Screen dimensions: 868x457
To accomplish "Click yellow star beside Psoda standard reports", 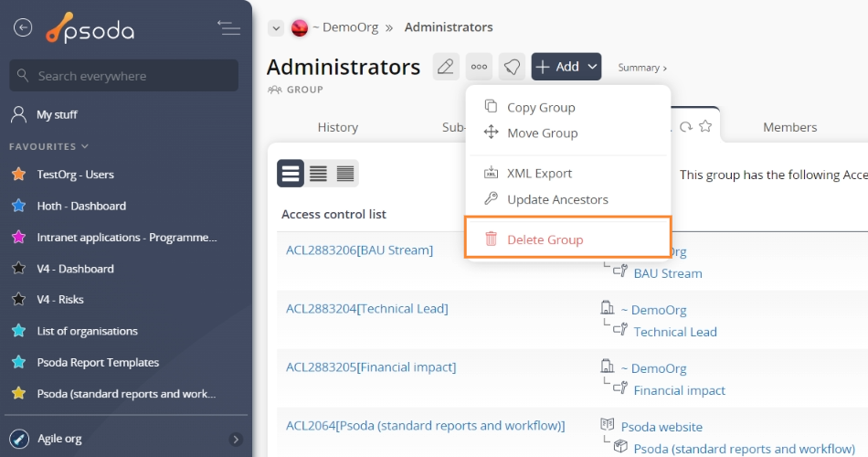I will (x=19, y=393).
